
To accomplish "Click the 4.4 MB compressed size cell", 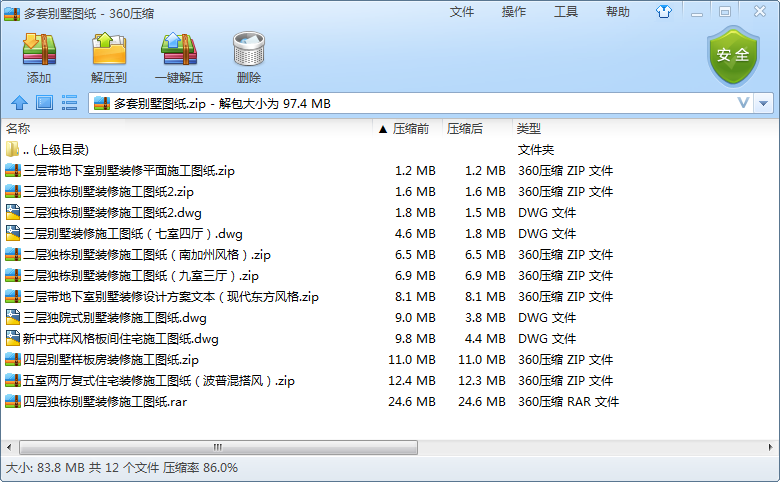I will coord(485,338).
